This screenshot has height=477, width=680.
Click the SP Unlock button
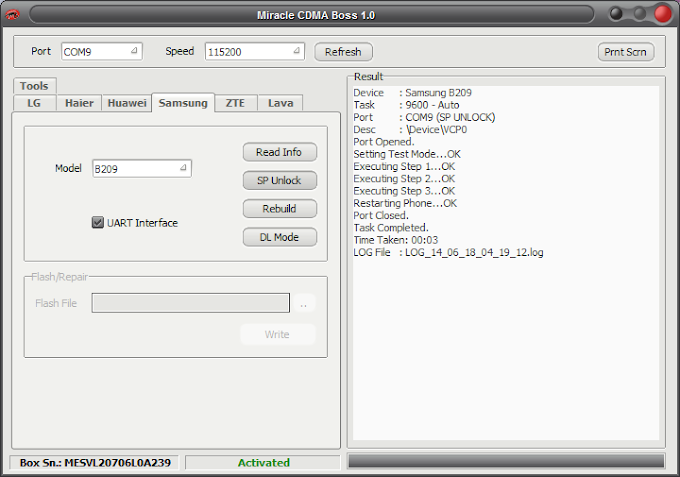[279, 180]
